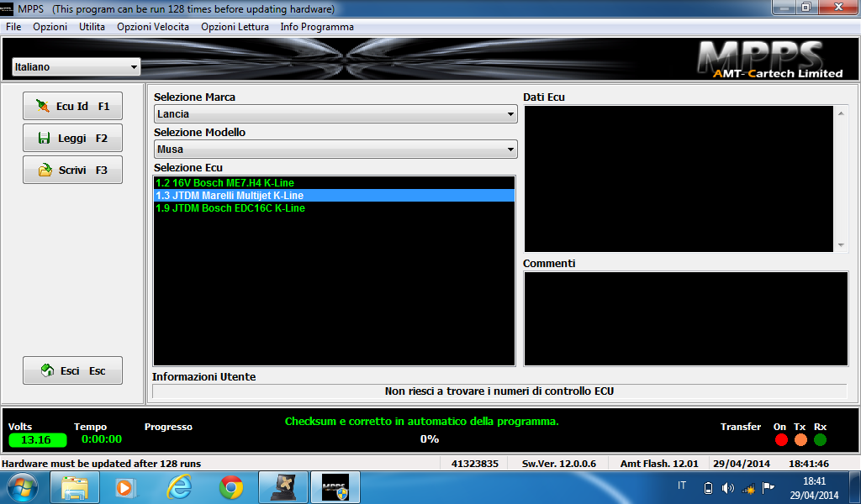
Task: Click the Tempo 0:00:00 timer value
Action: pyautogui.click(x=102, y=439)
